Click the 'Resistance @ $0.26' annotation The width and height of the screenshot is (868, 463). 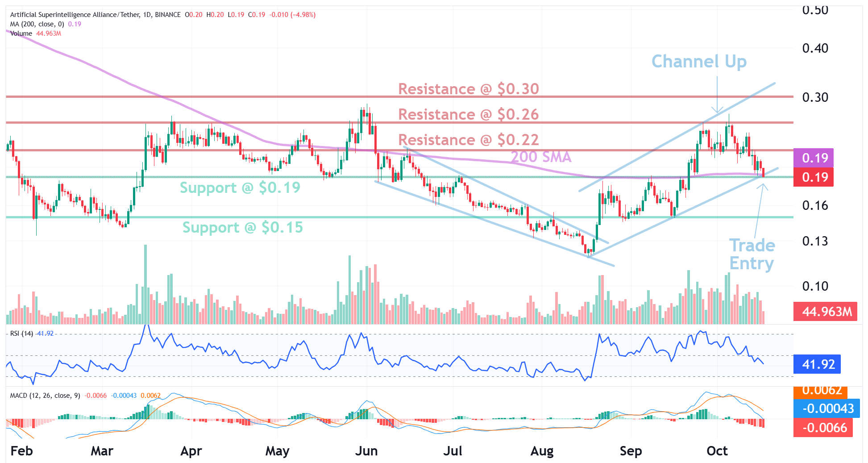[469, 114]
